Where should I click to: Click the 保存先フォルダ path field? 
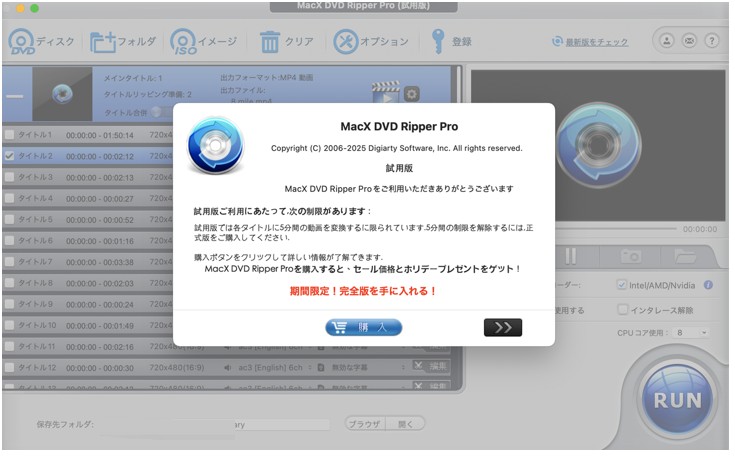213,425
